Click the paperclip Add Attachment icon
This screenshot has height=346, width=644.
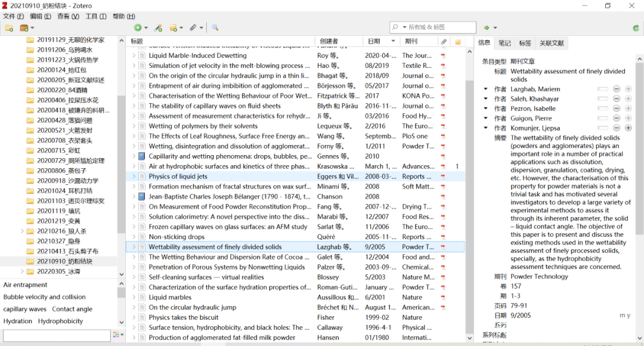click(x=193, y=28)
